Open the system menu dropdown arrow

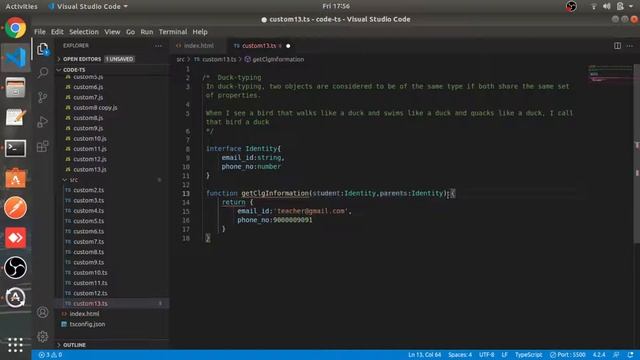(x=631, y=6)
